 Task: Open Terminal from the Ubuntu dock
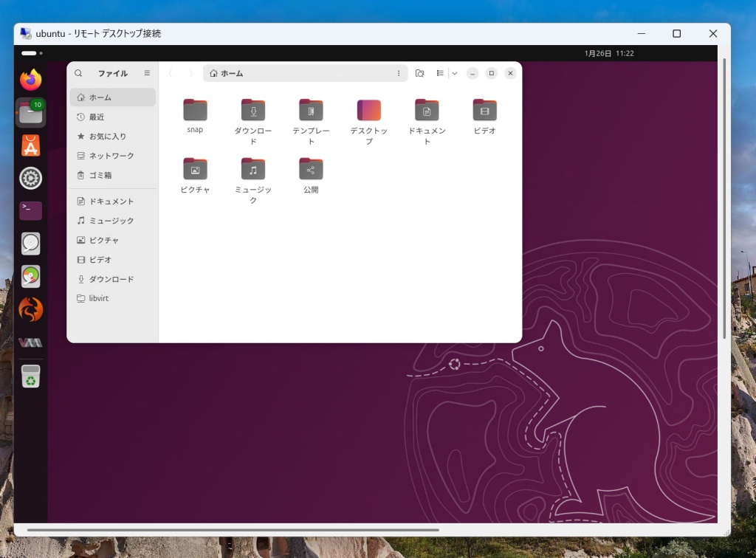pos(30,210)
